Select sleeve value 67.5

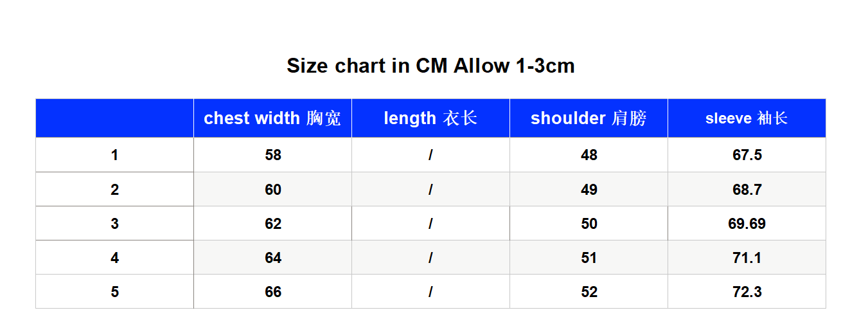747,155
